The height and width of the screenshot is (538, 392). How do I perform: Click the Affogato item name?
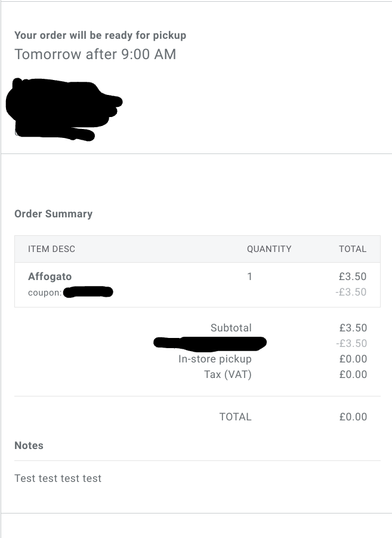click(50, 276)
